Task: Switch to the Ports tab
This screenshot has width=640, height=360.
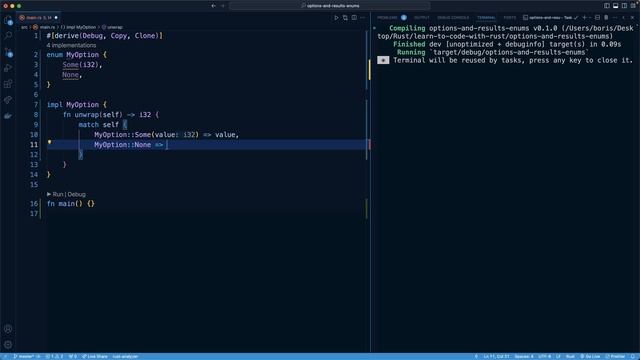Action: tap(509, 18)
